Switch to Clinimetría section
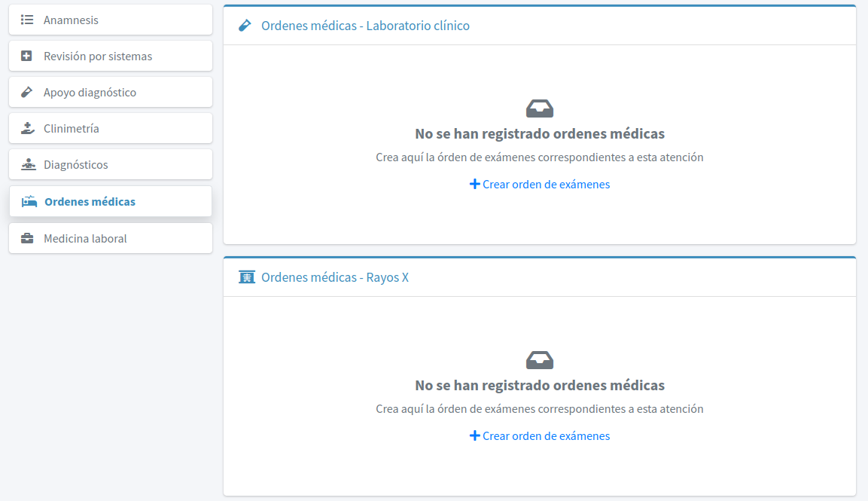 72,129
